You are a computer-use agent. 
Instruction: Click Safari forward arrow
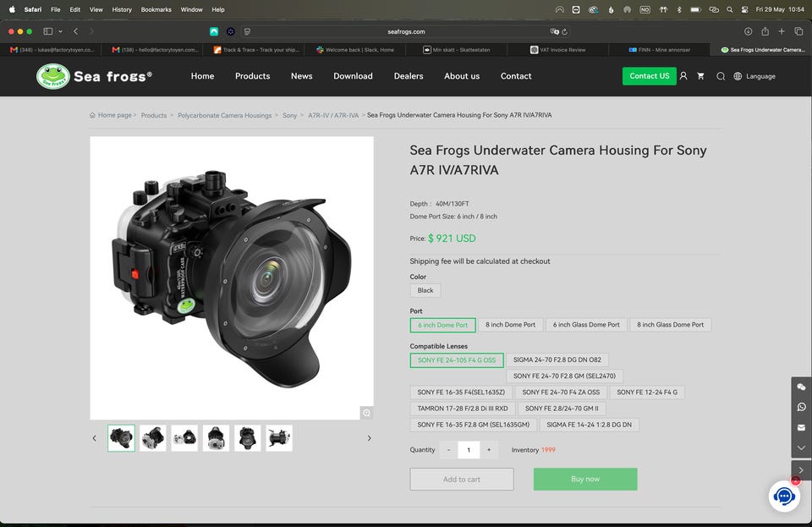coord(91,31)
